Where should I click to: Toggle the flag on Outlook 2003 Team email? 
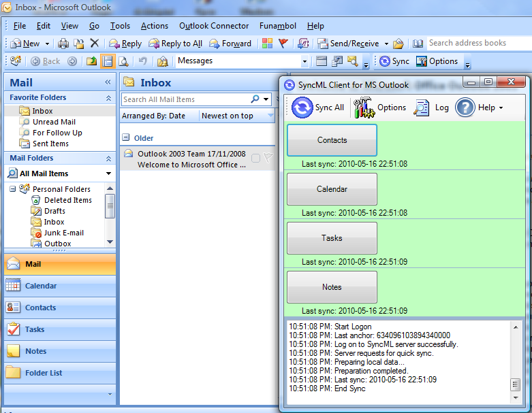pyautogui.click(x=268, y=158)
